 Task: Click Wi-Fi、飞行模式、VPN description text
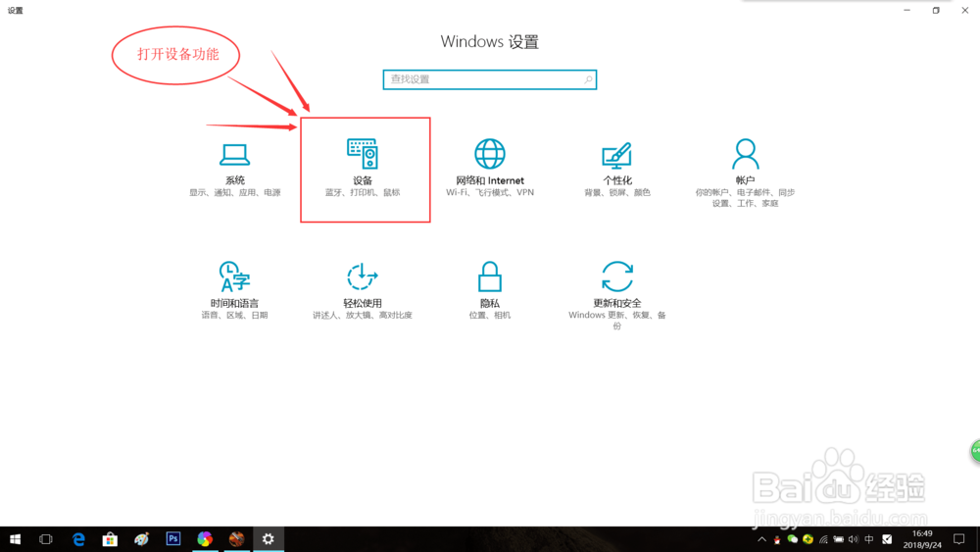click(x=490, y=192)
